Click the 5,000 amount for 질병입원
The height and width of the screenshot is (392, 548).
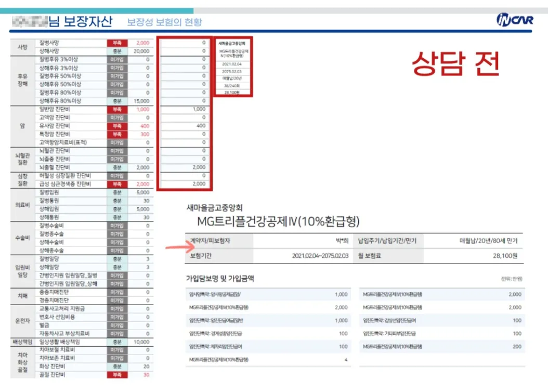tap(142, 192)
